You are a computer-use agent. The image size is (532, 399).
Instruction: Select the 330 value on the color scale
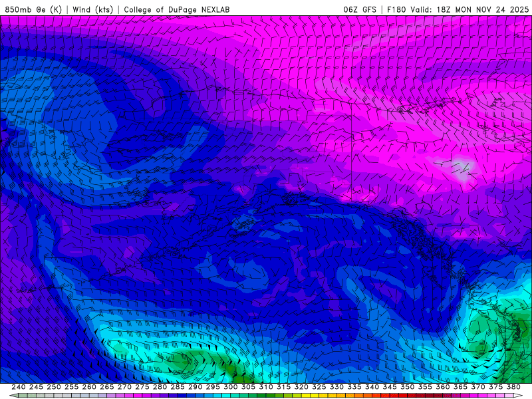click(336, 387)
